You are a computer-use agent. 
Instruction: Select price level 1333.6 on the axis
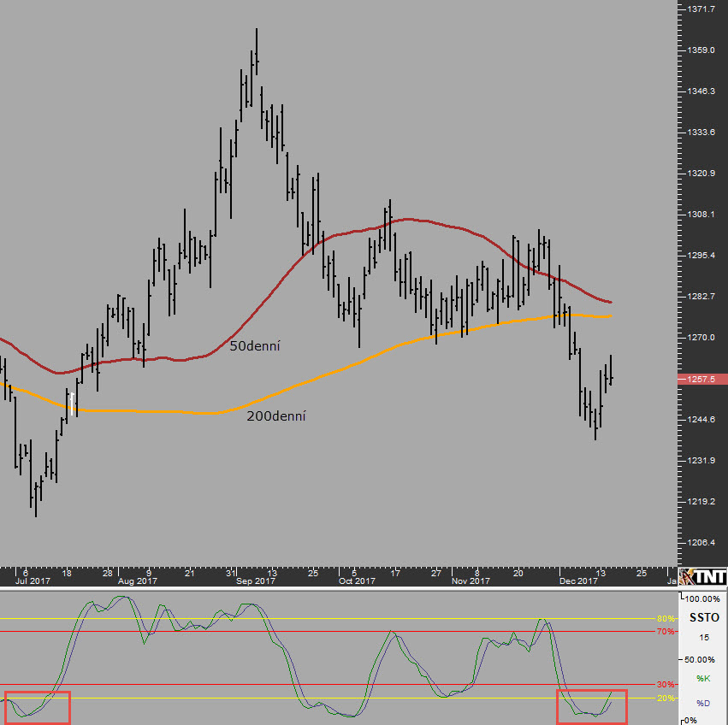(701, 133)
